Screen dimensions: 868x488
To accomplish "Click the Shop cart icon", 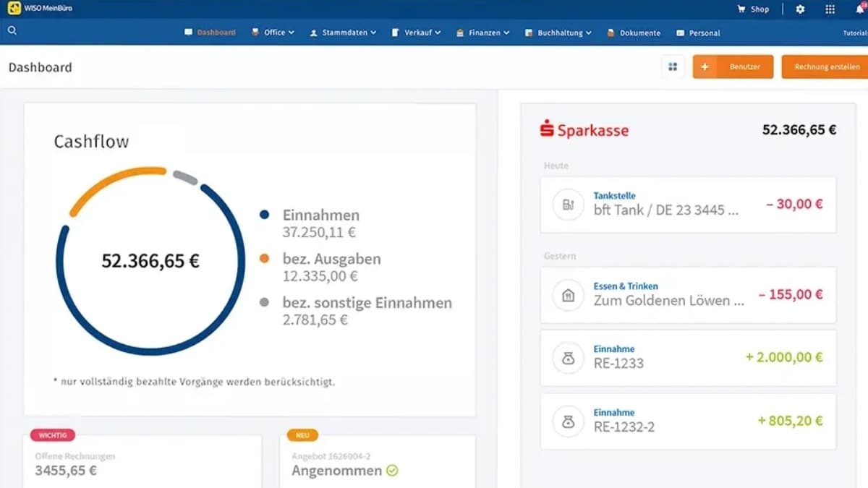I will click(741, 9).
